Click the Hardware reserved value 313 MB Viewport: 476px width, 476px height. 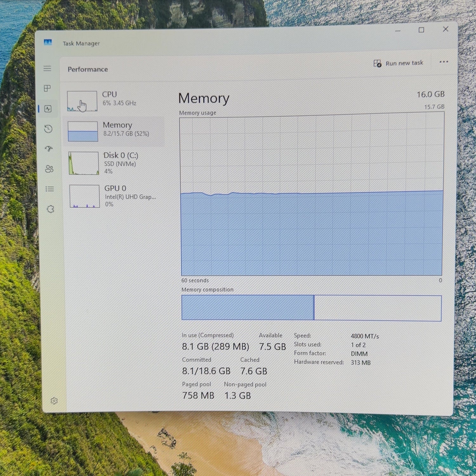point(360,363)
